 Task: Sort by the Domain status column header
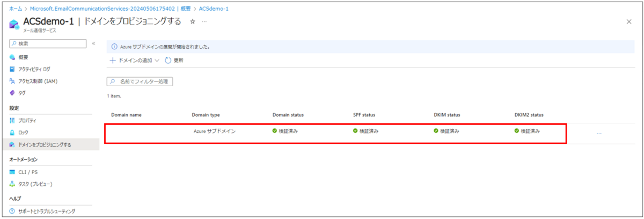click(x=288, y=115)
